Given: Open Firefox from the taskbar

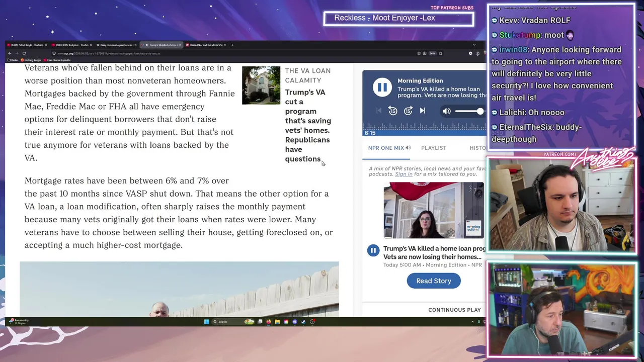Looking at the screenshot, I should pyautogui.click(x=269, y=322).
